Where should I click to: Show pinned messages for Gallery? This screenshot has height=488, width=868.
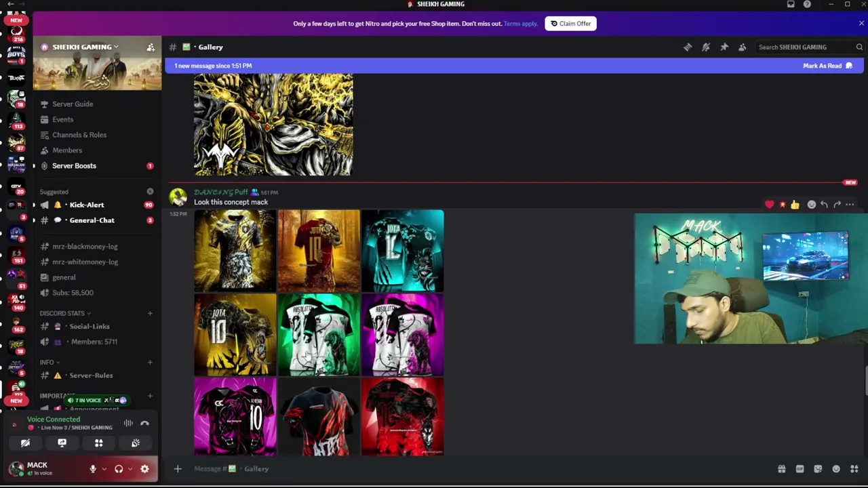point(724,47)
